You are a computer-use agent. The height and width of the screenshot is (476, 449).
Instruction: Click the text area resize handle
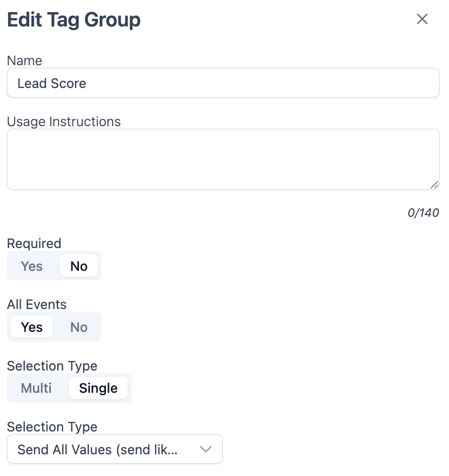(x=434, y=184)
